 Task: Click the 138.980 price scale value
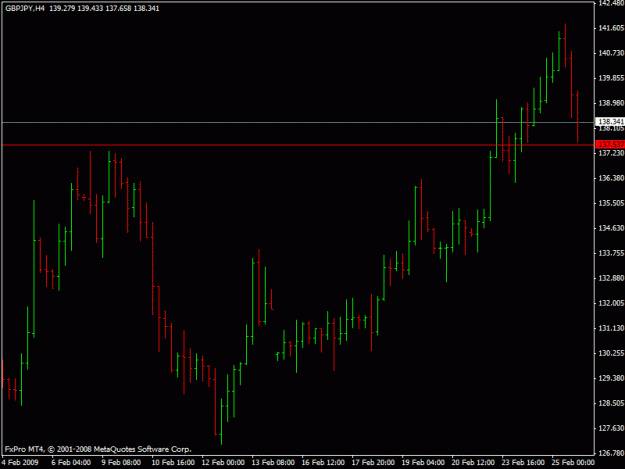[x=611, y=103]
